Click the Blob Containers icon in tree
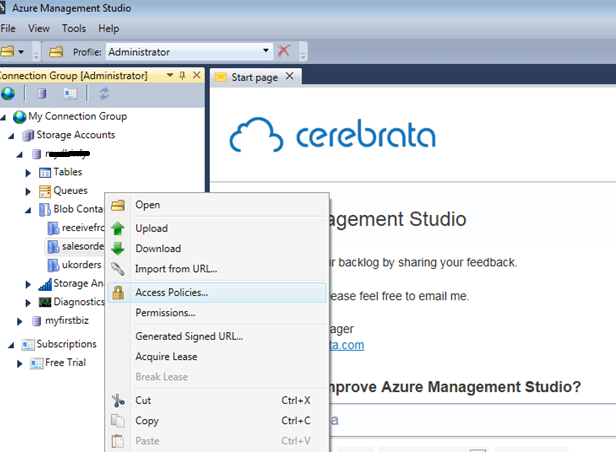This screenshot has width=616, height=455. coord(45,209)
